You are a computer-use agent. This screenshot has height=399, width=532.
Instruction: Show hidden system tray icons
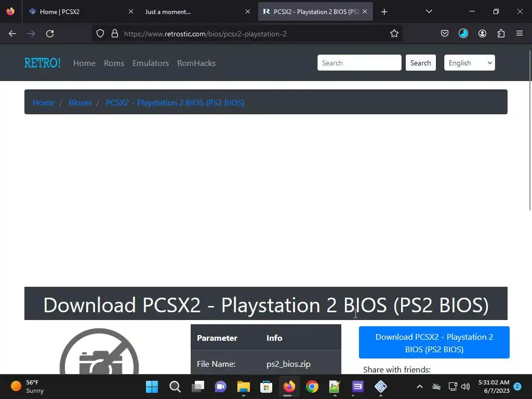click(x=420, y=387)
